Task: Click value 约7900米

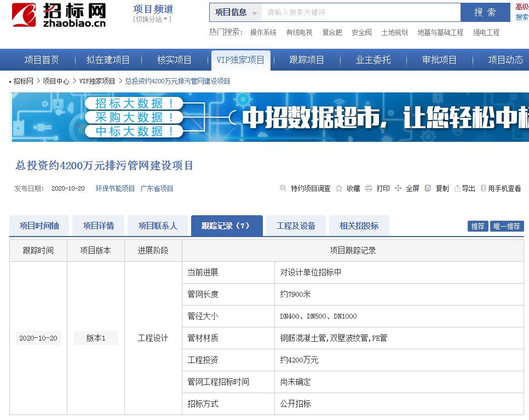Action: point(295,294)
